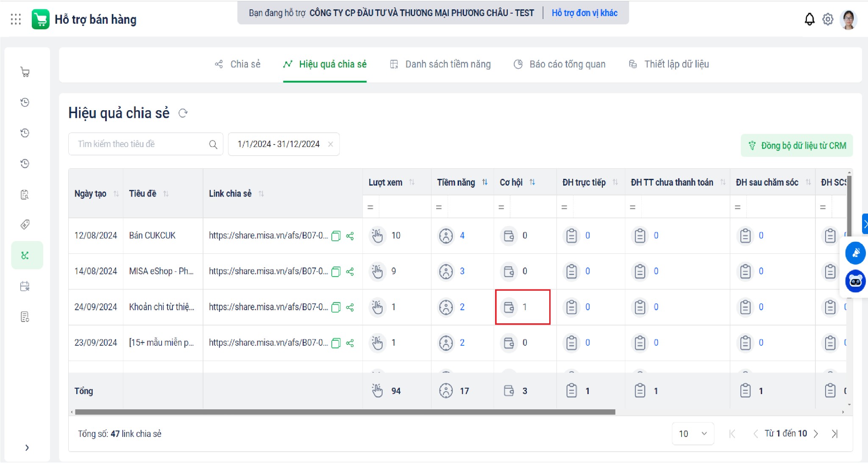Click the search magnifier icon
868x464 pixels.
(213, 144)
